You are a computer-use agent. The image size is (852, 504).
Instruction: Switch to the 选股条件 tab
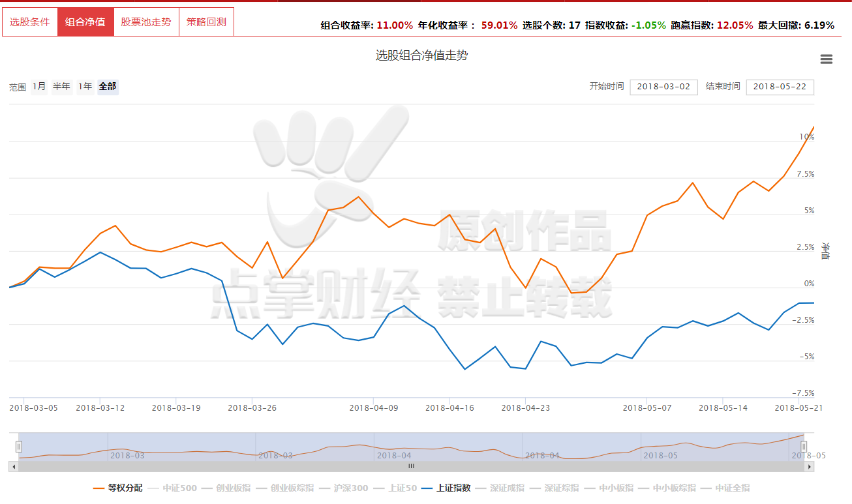click(29, 22)
